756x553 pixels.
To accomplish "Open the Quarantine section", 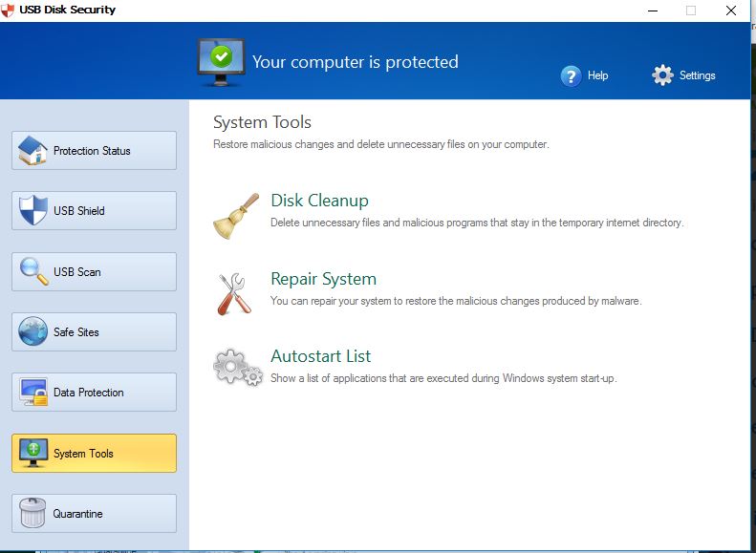I will click(94, 514).
